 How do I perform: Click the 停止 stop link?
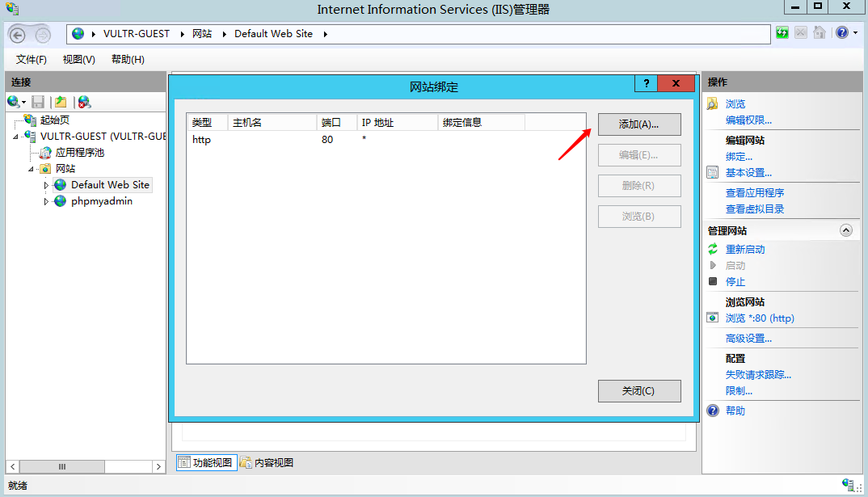[x=735, y=282]
